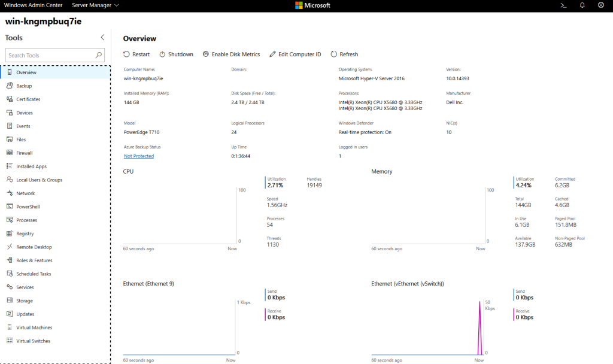Click the Roles & Features icon

[x=10, y=260]
